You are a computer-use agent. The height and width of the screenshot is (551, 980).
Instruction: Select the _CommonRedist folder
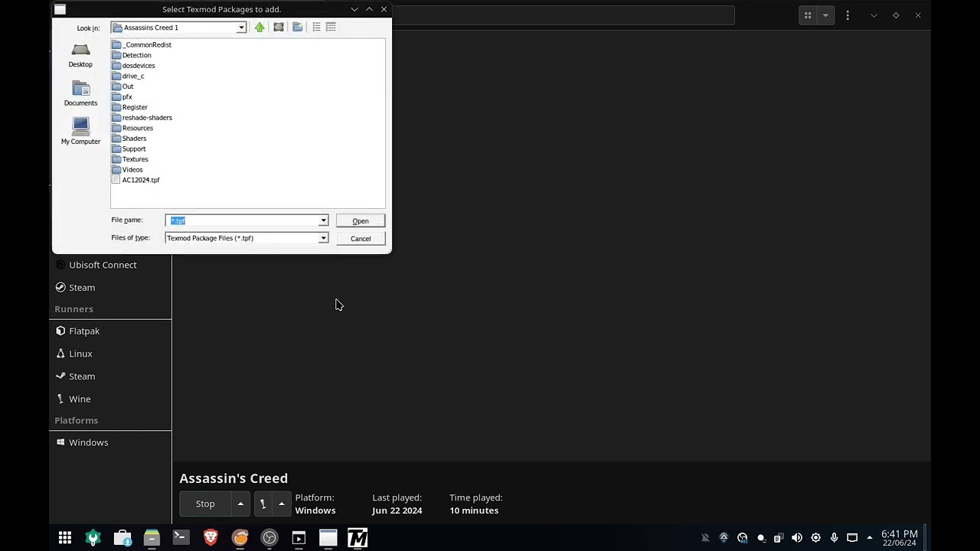point(142,44)
